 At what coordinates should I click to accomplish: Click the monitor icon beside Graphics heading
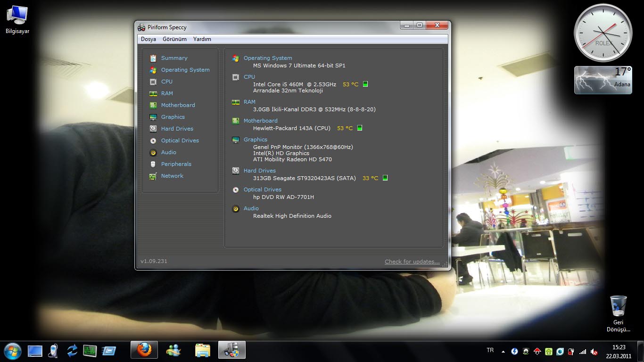(x=236, y=140)
